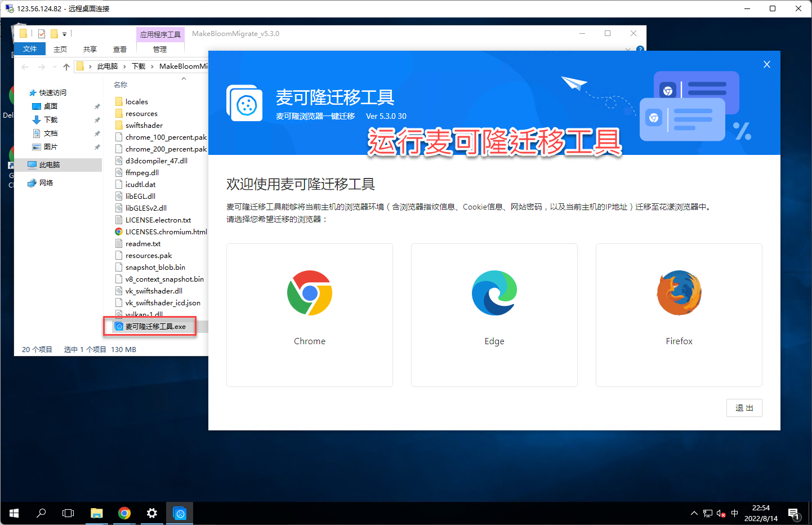Click 下载 in the address breadcrumb
This screenshot has width=812, height=525.
[139, 66]
